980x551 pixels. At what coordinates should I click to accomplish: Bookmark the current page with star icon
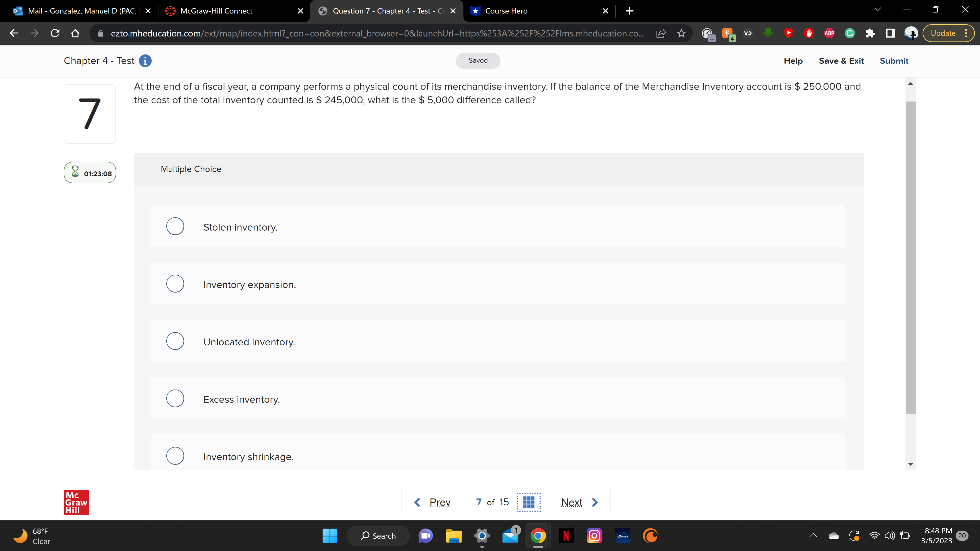(681, 33)
